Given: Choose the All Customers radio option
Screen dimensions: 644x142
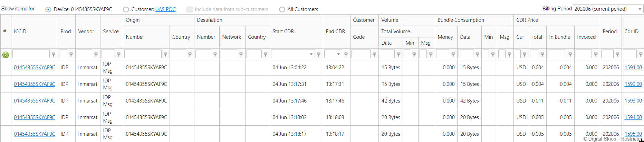Looking at the screenshot, I should pyautogui.click(x=282, y=10).
